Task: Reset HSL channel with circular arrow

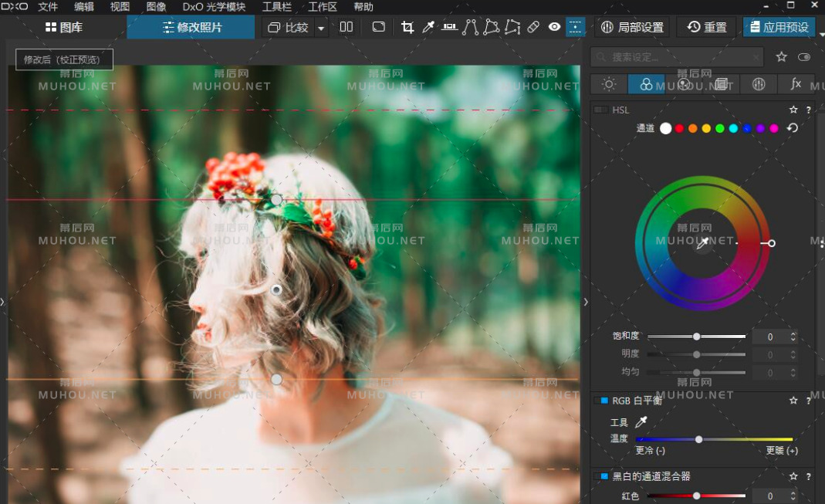Action: [x=793, y=128]
